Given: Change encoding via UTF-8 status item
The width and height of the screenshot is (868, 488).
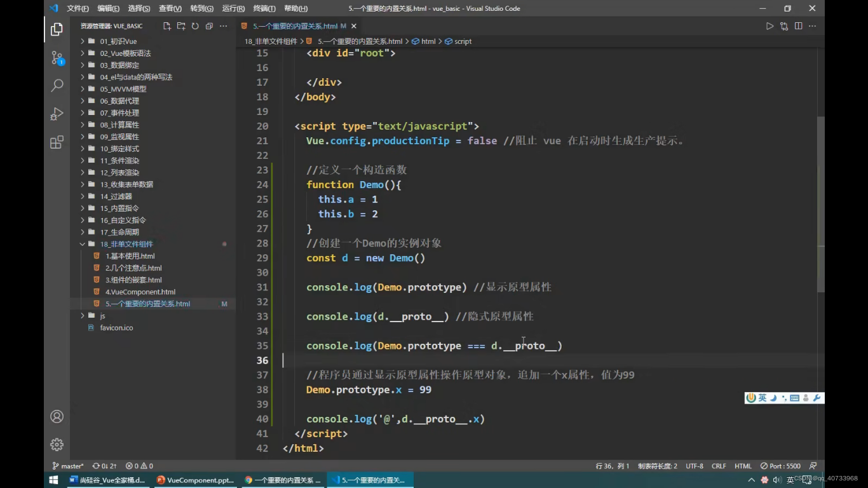Looking at the screenshot, I should [x=695, y=466].
